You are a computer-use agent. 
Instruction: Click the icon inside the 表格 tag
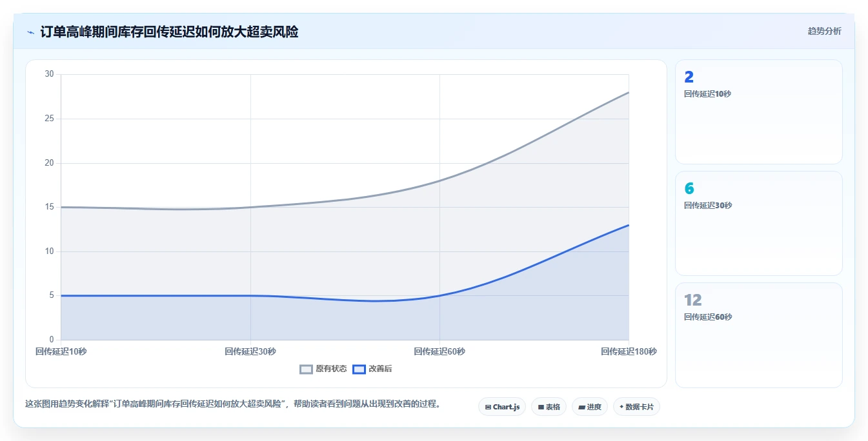[541, 407]
